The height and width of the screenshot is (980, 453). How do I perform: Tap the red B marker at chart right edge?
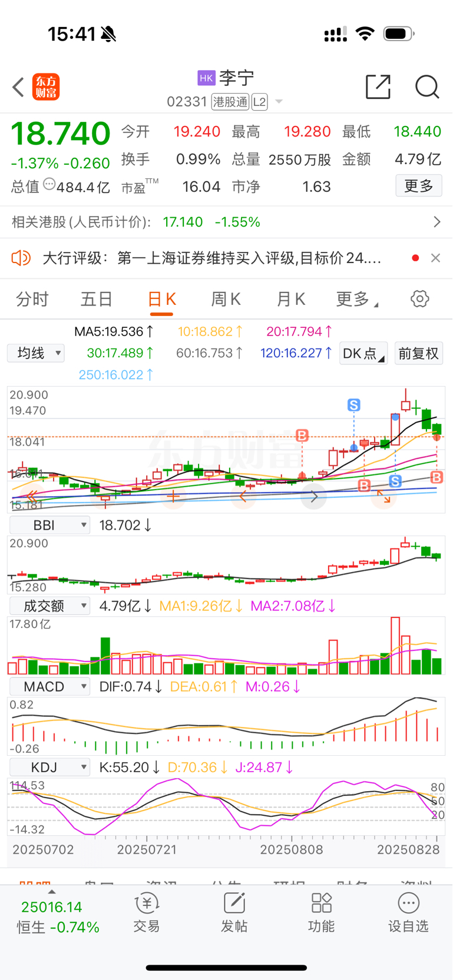tap(437, 477)
